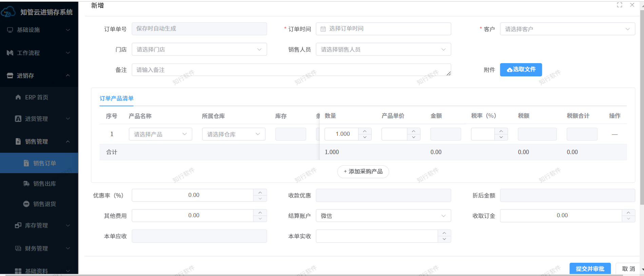
Task: Click the 知管云 cloud logo
Action: click(8, 12)
